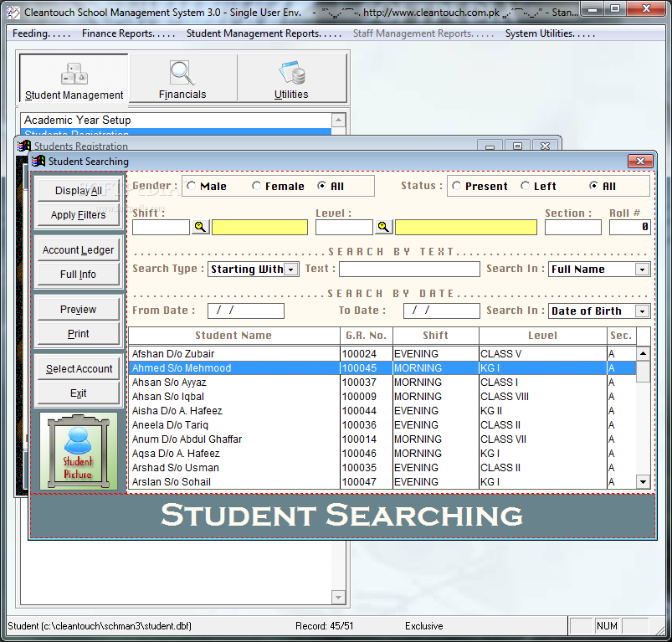Click the Preview button
Screen dimensions: 672x642
78,310
